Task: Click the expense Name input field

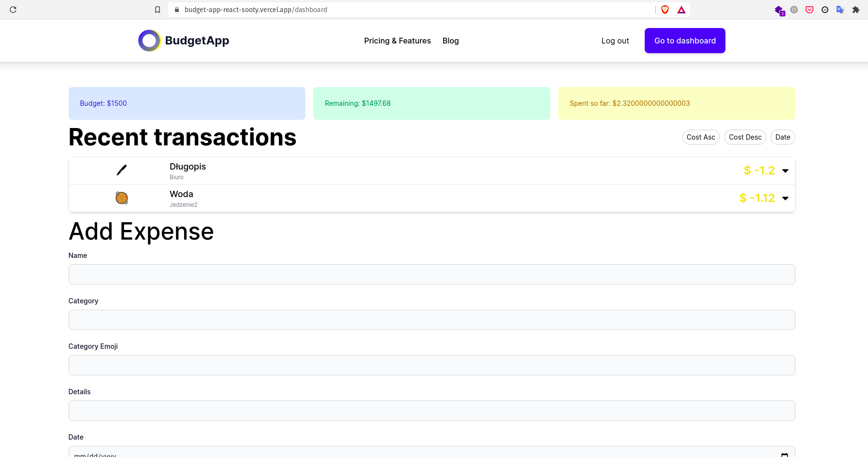Action: [432, 274]
